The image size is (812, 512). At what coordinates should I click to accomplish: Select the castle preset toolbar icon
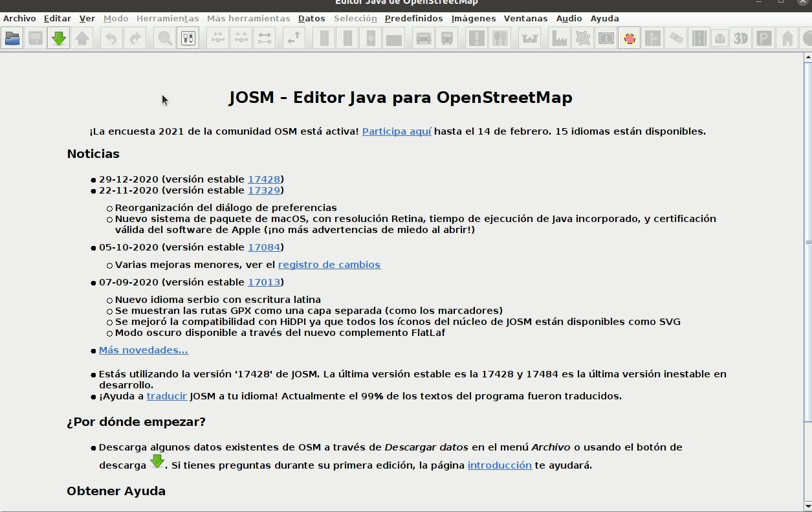coord(530,39)
